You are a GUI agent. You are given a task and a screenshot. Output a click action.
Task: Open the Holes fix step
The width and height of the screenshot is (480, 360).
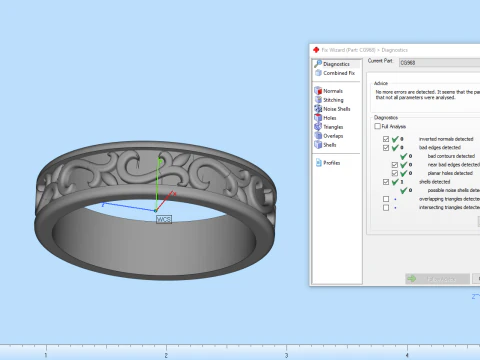[x=325, y=118]
